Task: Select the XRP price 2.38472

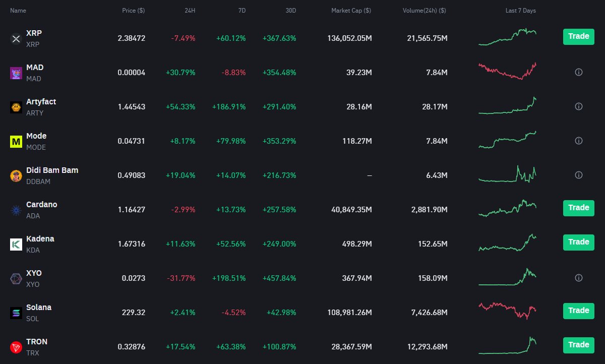Action: pos(132,38)
